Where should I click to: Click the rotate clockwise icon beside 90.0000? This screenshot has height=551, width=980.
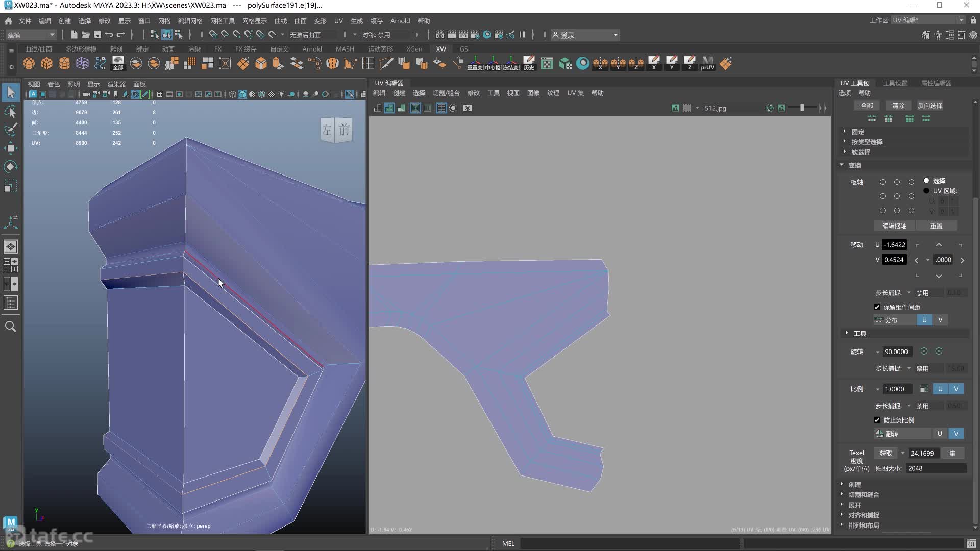point(939,352)
